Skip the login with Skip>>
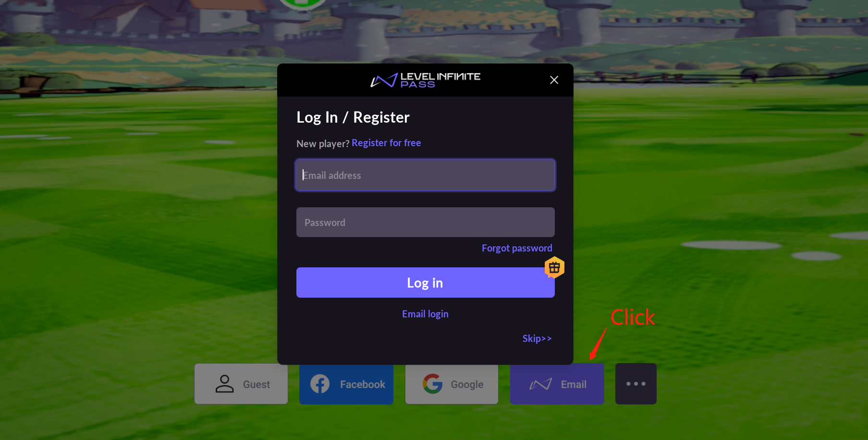Image resolution: width=868 pixels, height=440 pixels. pos(537,339)
